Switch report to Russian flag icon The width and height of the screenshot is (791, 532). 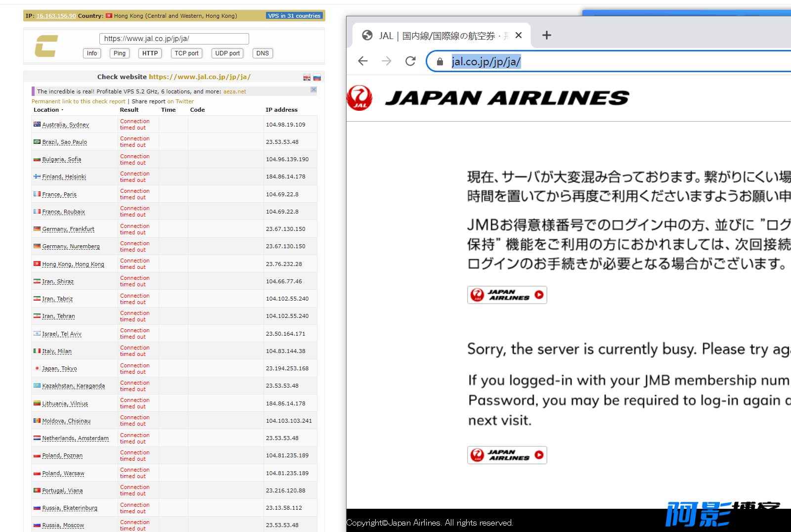(317, 78)
